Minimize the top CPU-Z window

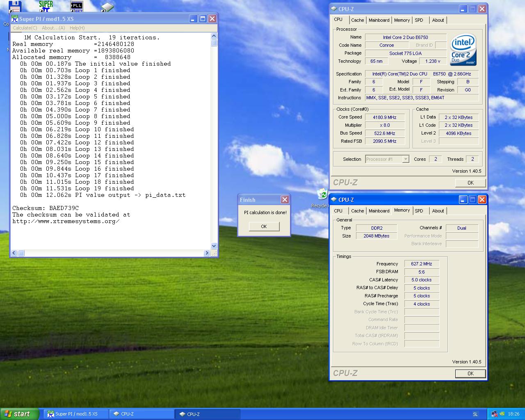click(463, 9)
